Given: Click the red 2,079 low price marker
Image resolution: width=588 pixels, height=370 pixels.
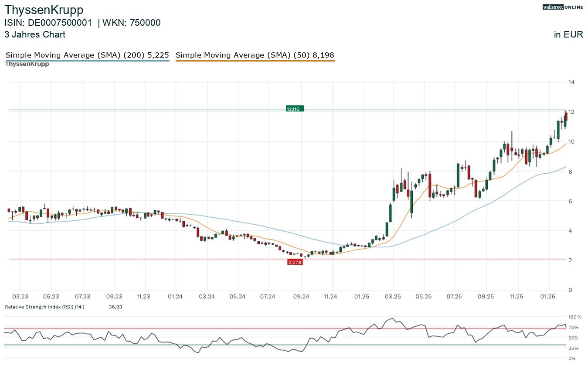Looking at the screenshot, I should (x=295, y=262).
